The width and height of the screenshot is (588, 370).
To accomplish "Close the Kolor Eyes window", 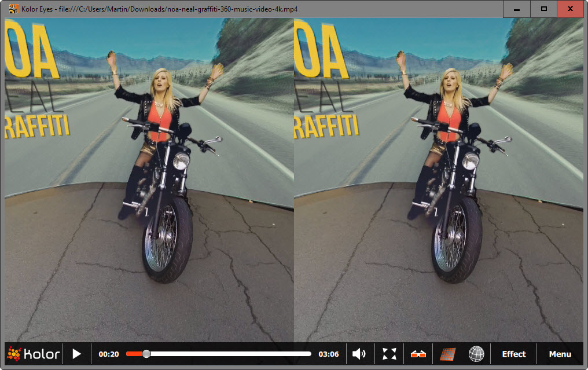I will tap(571, 9).
